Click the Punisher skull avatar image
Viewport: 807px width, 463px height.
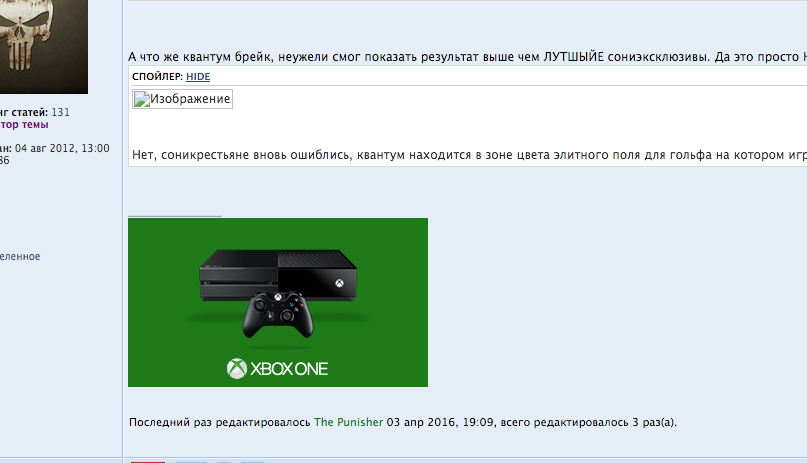tap(44, 46)
